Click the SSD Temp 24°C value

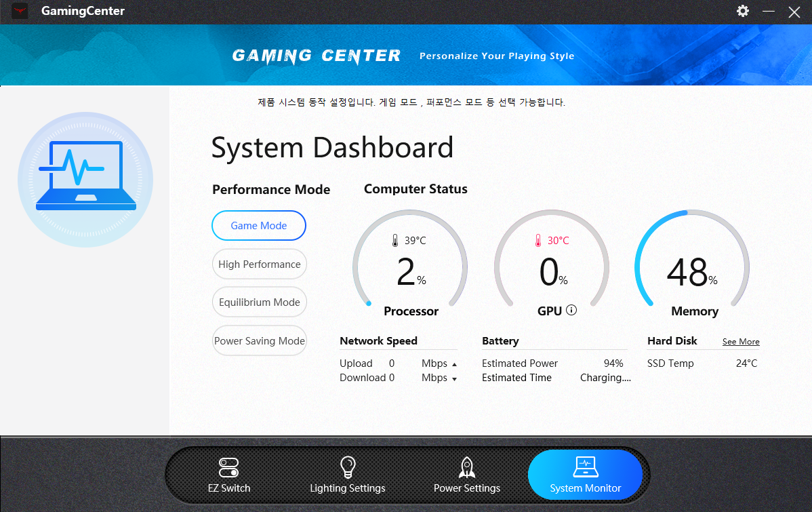point(746,363)
